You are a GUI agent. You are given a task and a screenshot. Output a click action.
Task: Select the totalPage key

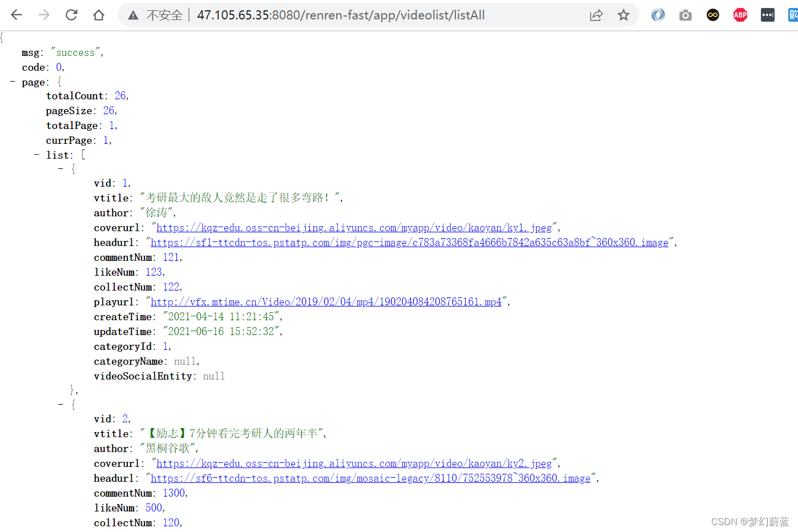[x=72, y=126]
